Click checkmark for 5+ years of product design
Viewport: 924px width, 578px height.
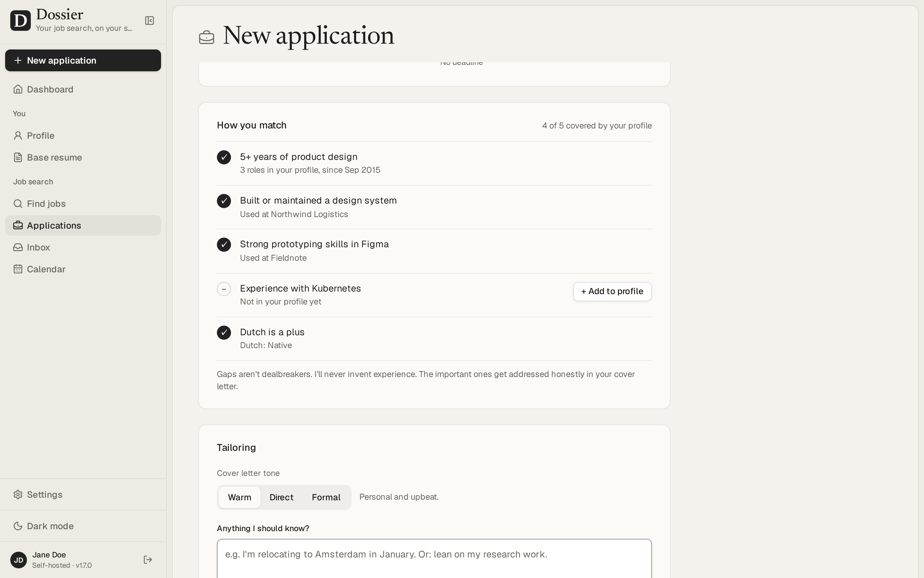pyautogui.click(x=224, y=157)
